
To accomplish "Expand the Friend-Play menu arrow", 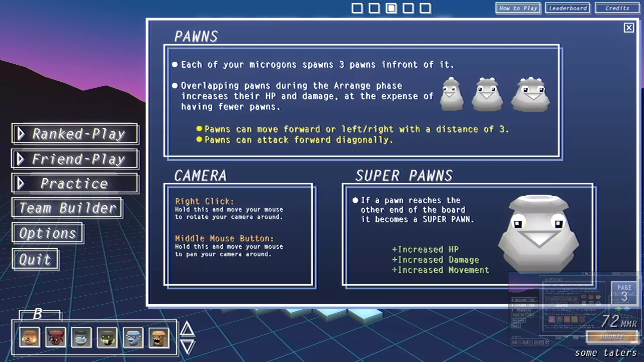I will pyautogui.click(x=21, y=159).
